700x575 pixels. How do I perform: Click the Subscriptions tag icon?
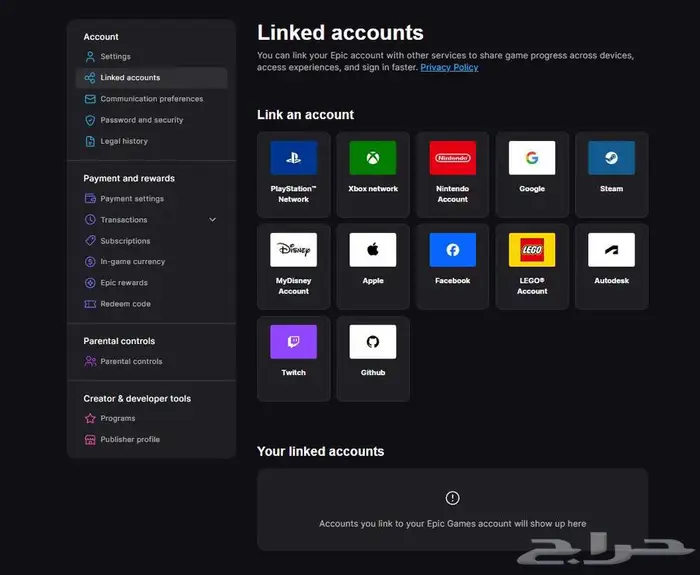[x=90, y=241]
